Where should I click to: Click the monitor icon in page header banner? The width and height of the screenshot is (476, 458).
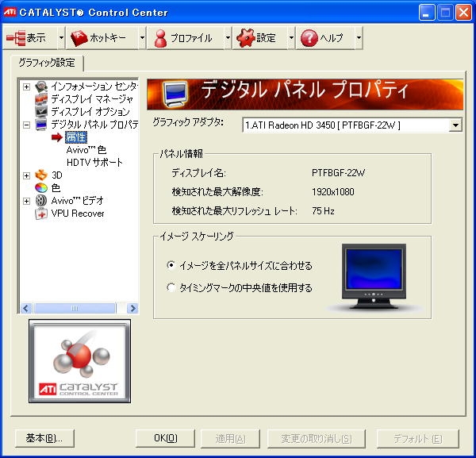175,94
